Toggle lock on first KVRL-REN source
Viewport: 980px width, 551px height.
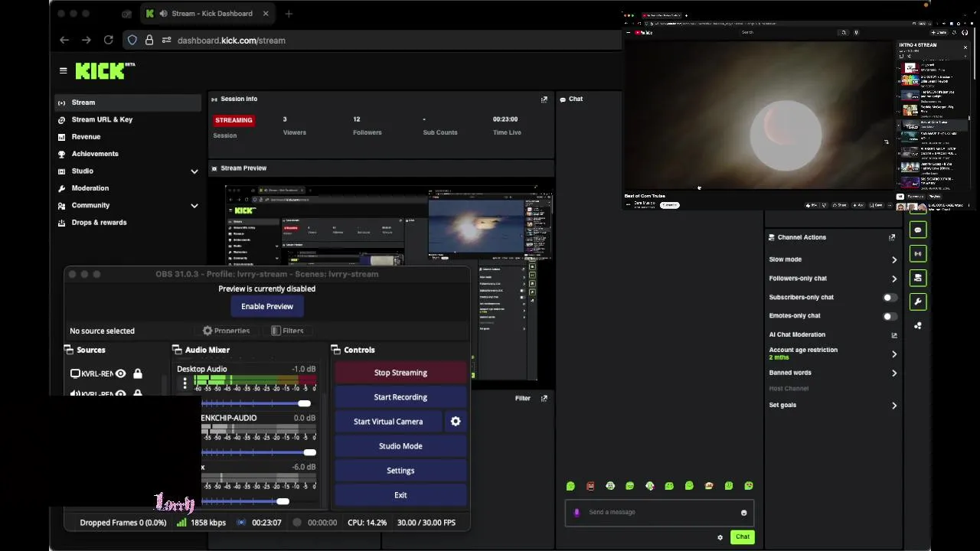tap(138, 373)
